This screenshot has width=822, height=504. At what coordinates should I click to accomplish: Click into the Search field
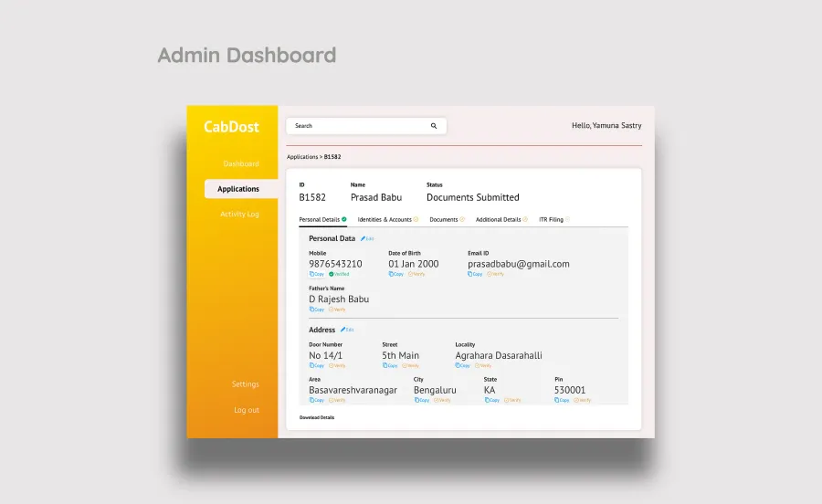(x=366, y=126)
